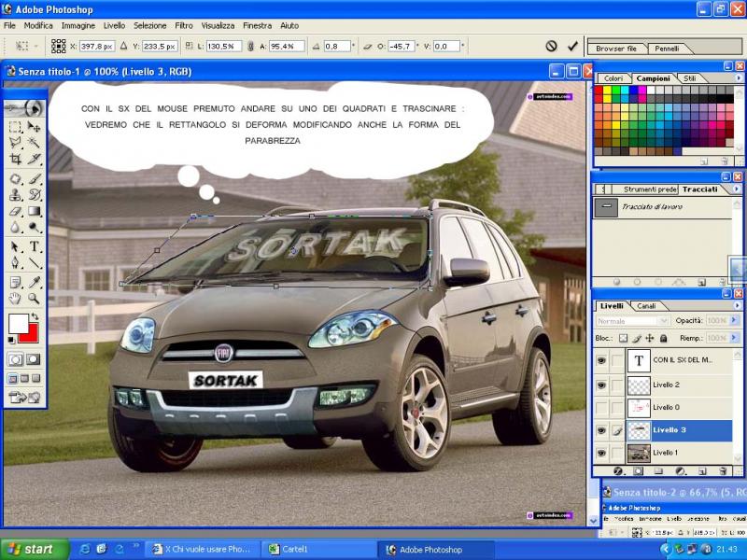This screenshot has height=560, width=747.
Task: Select the Clone Stamp tool
Action: (x=16, y=195)
